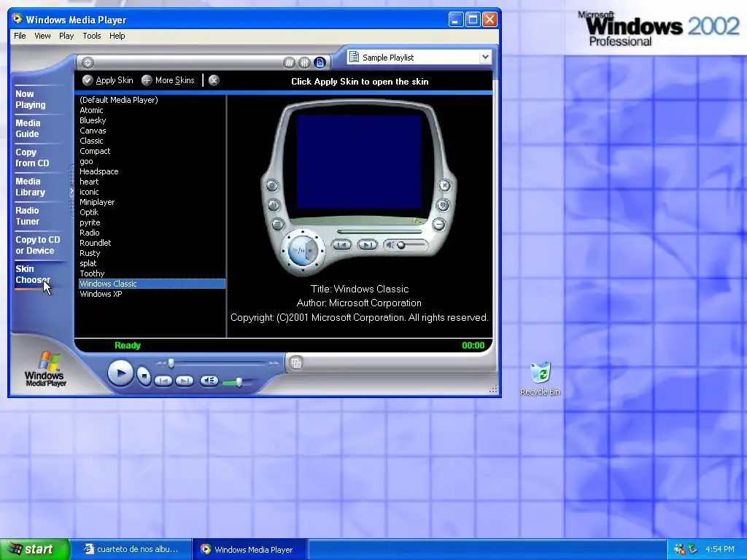Select (Default Media Player) skin
The image size is (747, 560).
point(152,100)
